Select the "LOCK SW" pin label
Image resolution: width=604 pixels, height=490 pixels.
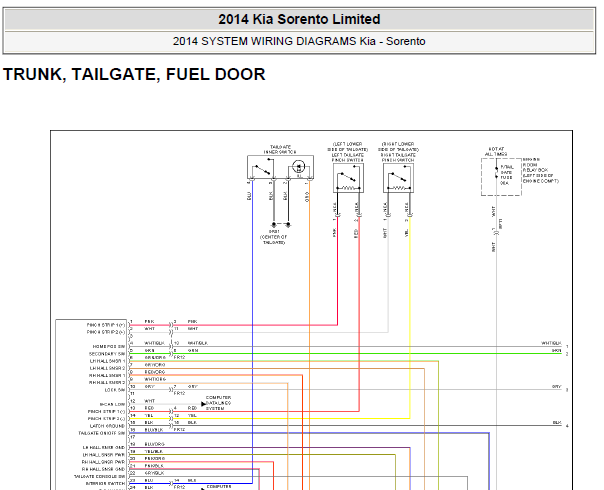coord(115,390)
